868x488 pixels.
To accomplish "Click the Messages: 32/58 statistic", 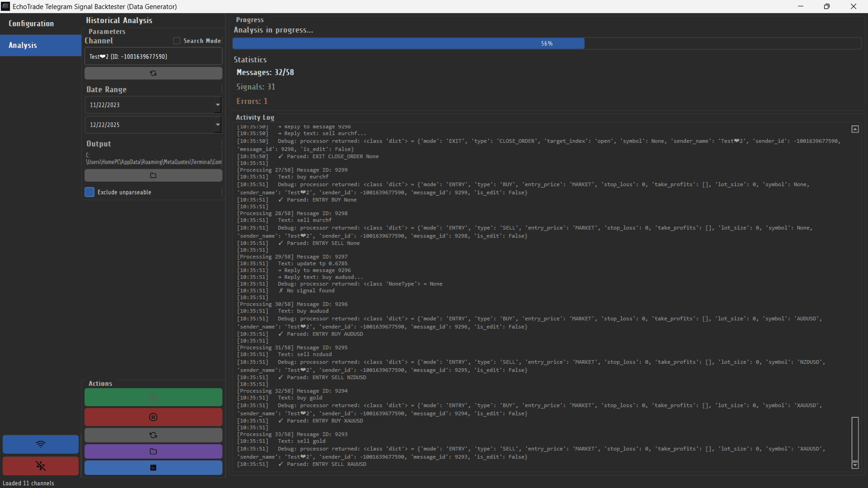I will [x=265, y=72].
